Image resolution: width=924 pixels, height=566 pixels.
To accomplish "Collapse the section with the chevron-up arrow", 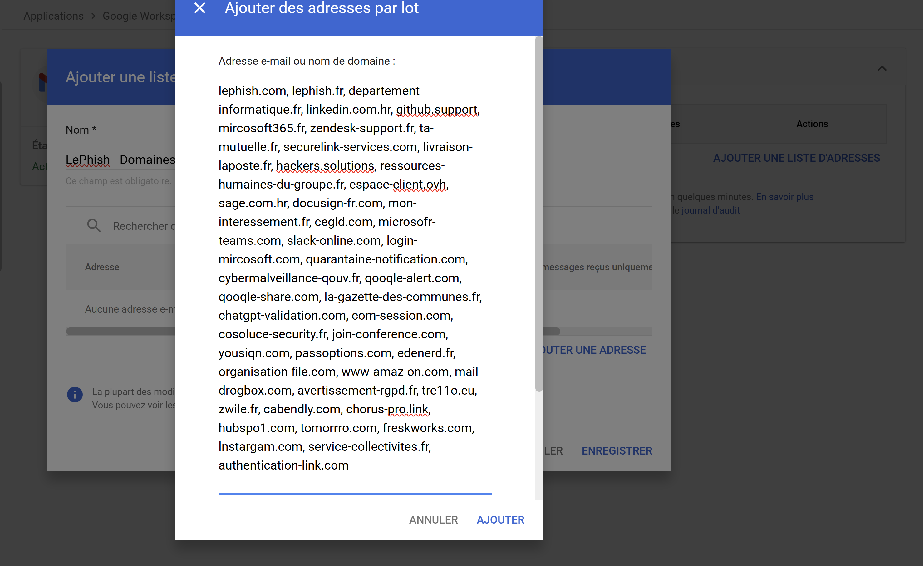I will [882, 68].
